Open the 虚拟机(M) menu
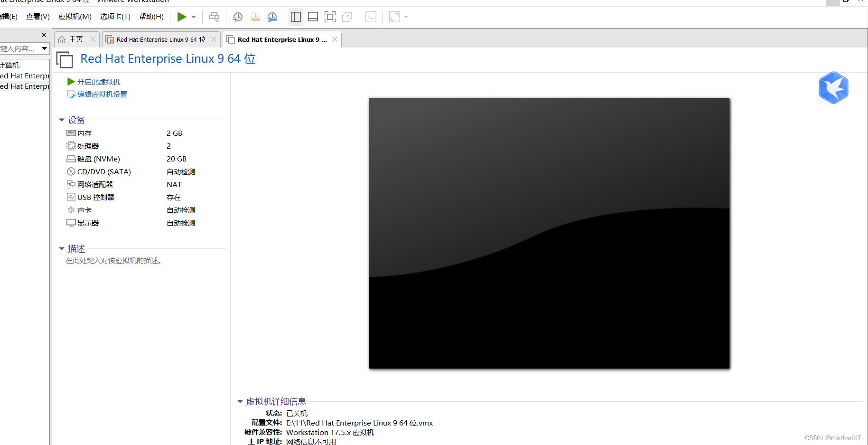The image size is (868, 445). [x=75, y=17]
